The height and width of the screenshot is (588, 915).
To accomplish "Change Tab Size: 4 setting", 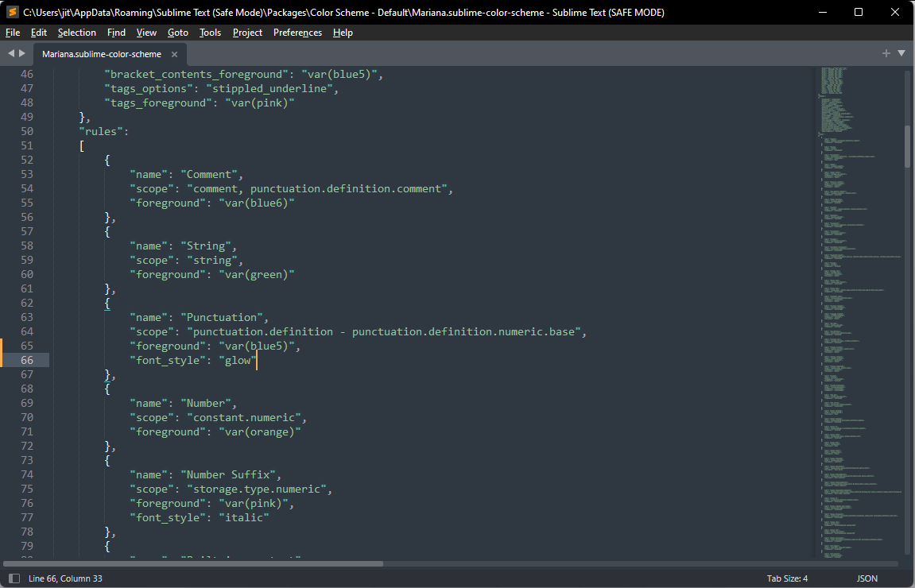I will [x=787, y=578].
